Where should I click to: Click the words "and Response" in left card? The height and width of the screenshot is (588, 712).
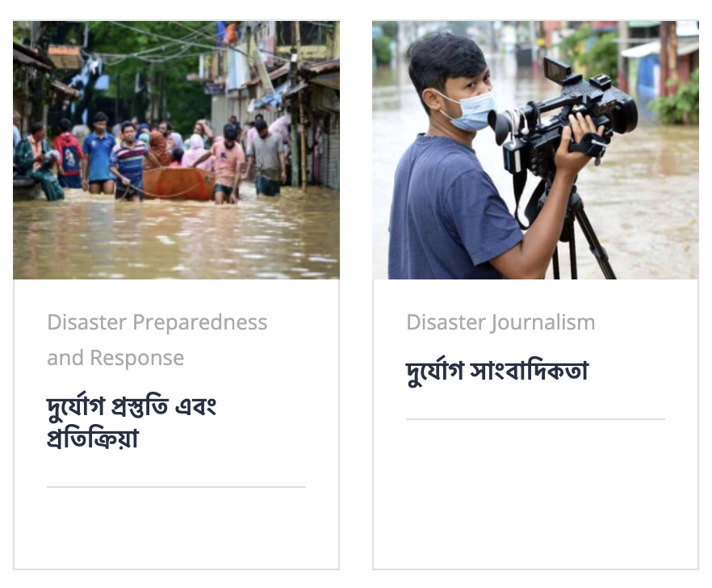pos(115,358)
